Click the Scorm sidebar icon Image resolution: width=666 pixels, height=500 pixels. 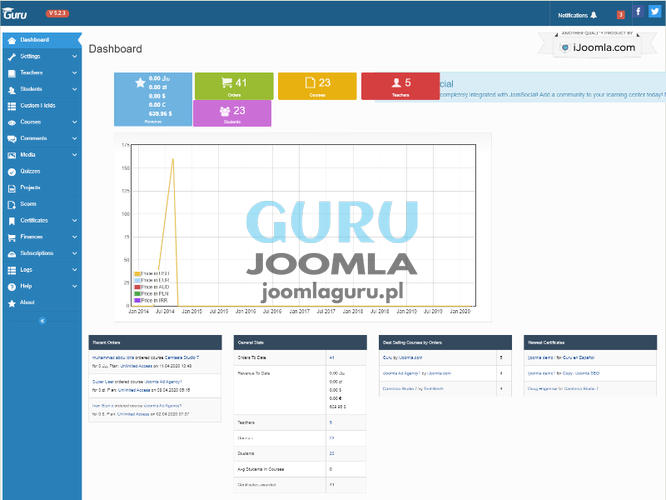(12, 205)
